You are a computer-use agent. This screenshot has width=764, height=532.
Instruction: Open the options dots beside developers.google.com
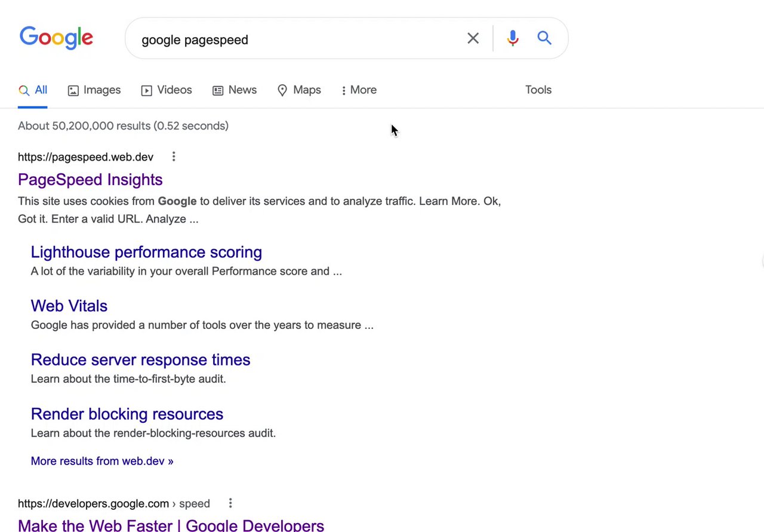230,503
